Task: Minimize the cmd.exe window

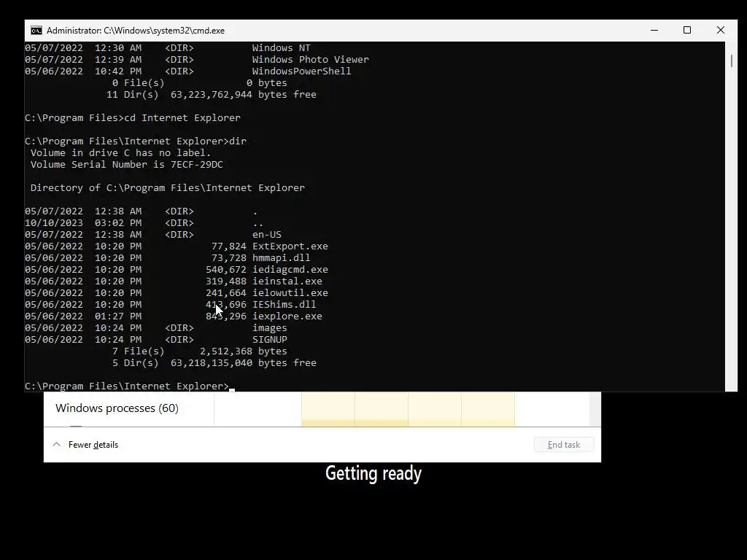Action: [x=654, y=30]
